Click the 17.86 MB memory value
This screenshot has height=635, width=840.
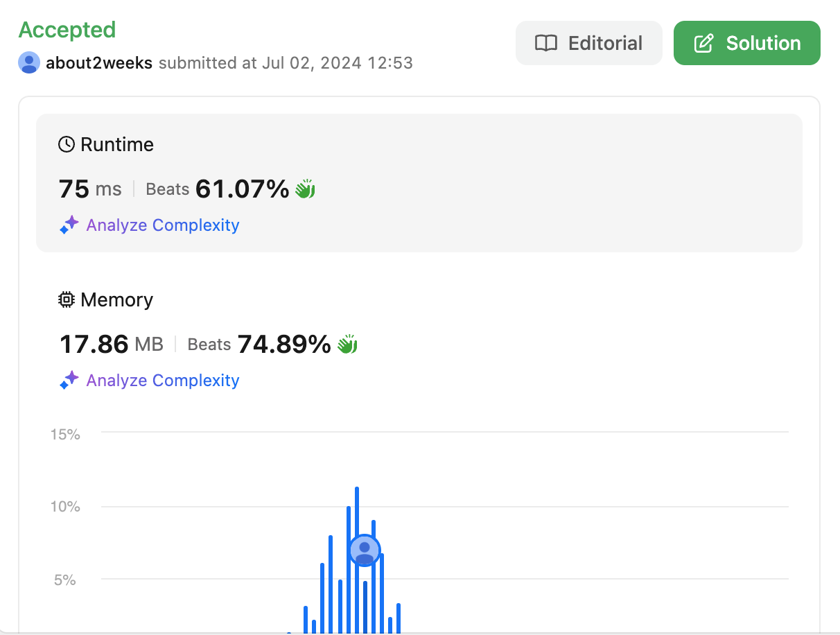(112, 344)
